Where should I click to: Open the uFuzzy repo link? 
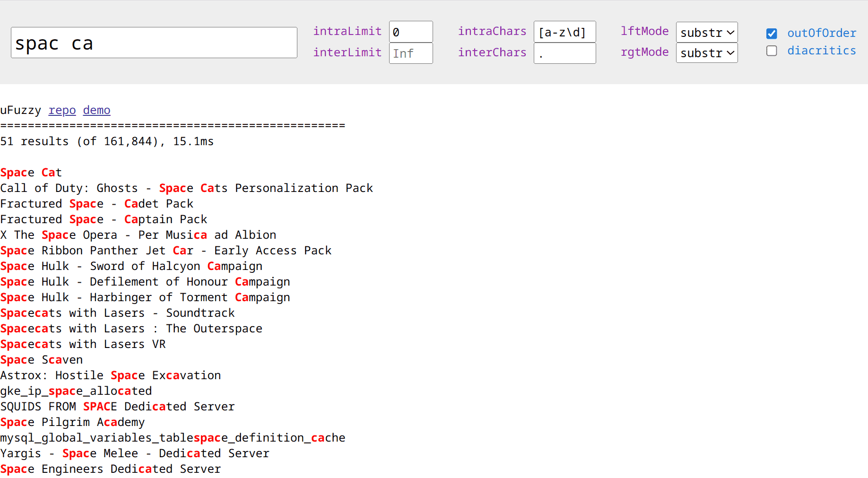(x=62, y=110)
